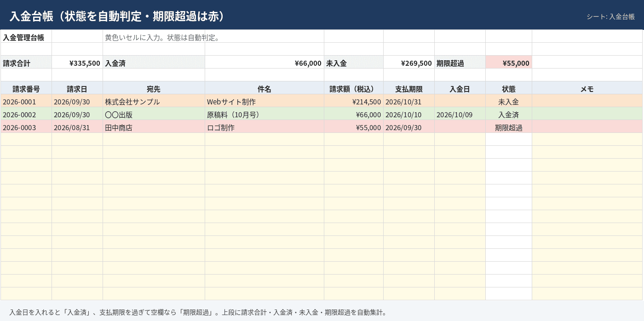
Task: Select the ¥55,000 amount for 田中商店
Action: pyautogui.click(x=354, y=126)
